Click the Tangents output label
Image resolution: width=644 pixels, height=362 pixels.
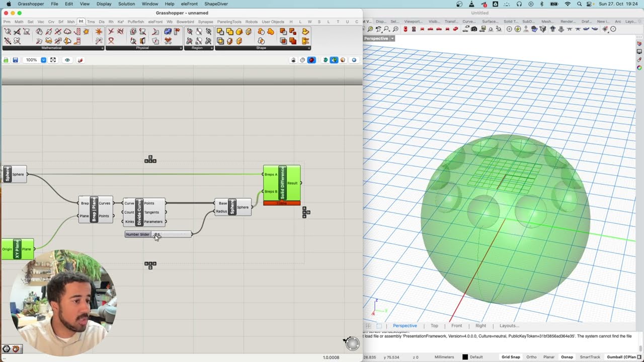151,212
